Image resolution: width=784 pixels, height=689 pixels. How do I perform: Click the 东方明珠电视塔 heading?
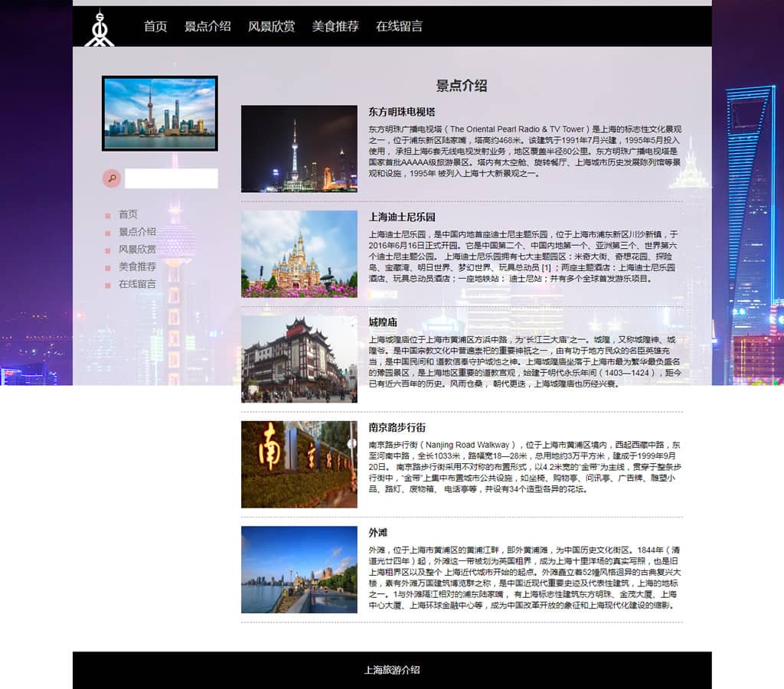coord(401,112)
